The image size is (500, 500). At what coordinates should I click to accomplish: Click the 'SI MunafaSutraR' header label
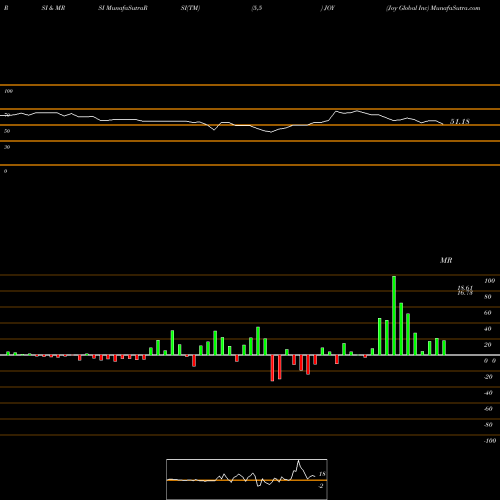[x=123, y=8]
